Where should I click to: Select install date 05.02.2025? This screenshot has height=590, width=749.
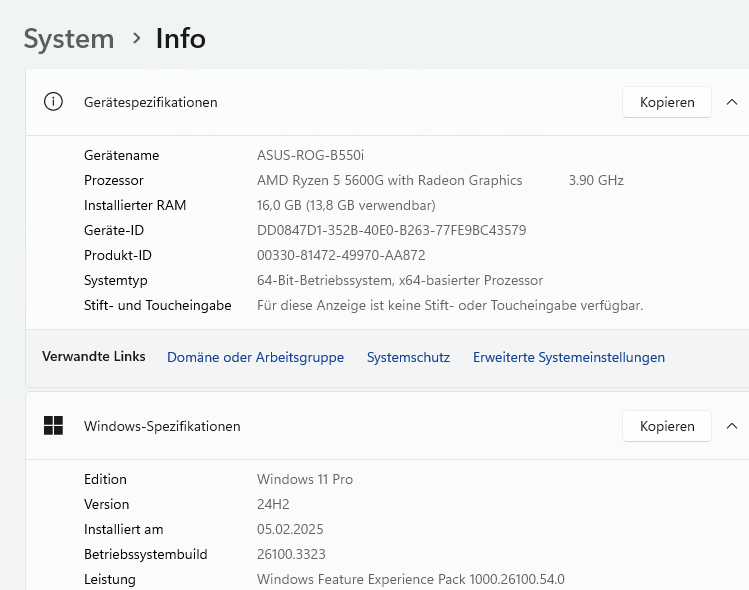pos(290,529)
